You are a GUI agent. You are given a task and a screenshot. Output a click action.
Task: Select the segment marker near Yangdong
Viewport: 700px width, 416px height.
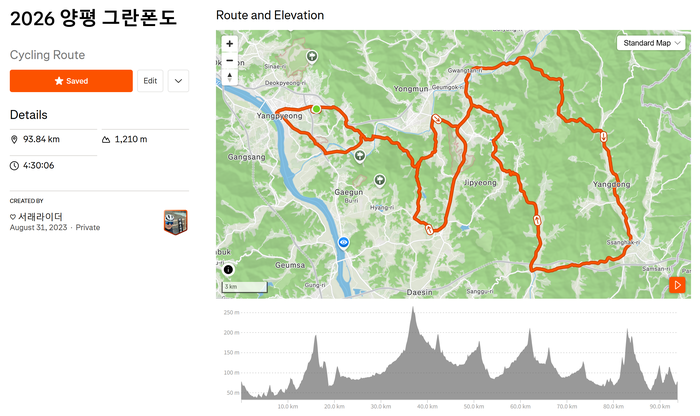coord(604,136)
